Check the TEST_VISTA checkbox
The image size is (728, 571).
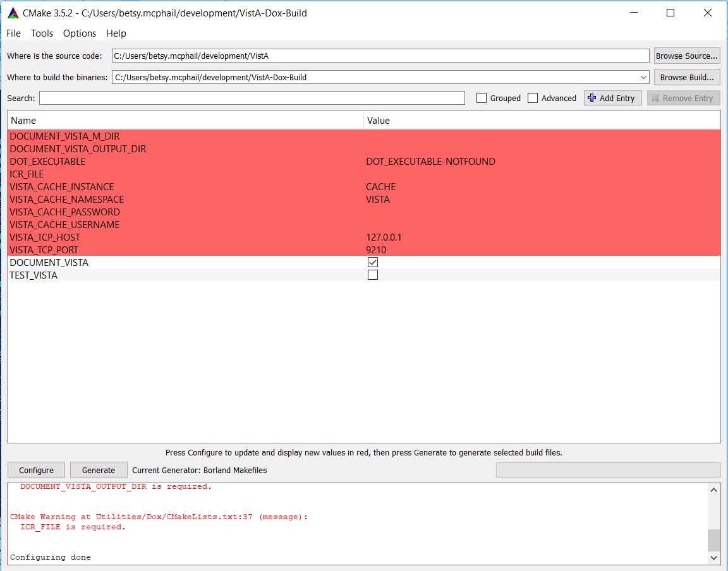[373, 275]
